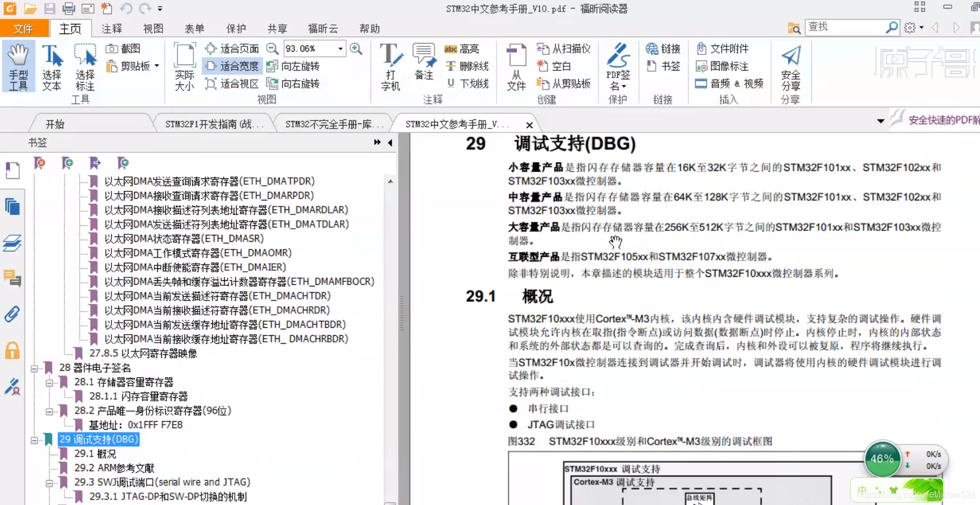Open the Attachments paperclip side panel
This screenshot has width=980, height=505.
[12, 314]
